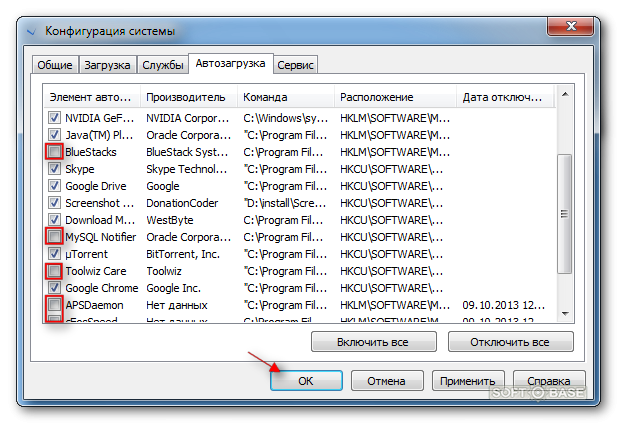
Task: Click the Отключить все button
Action: (510, 342)
